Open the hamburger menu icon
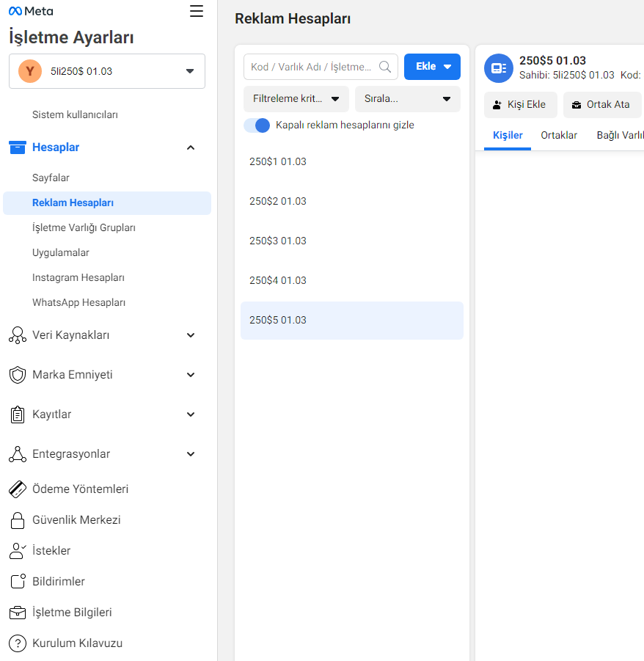Viewport: 644px width, 661px height. [197, 11]
